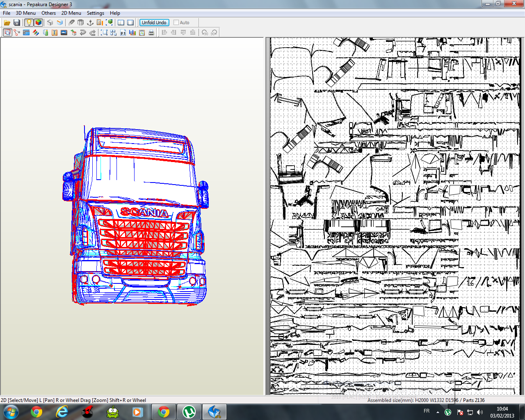This screenshot has width=525, height=420.
Task: Click the arrange parts squares icon
Action: tap(114, 32)
